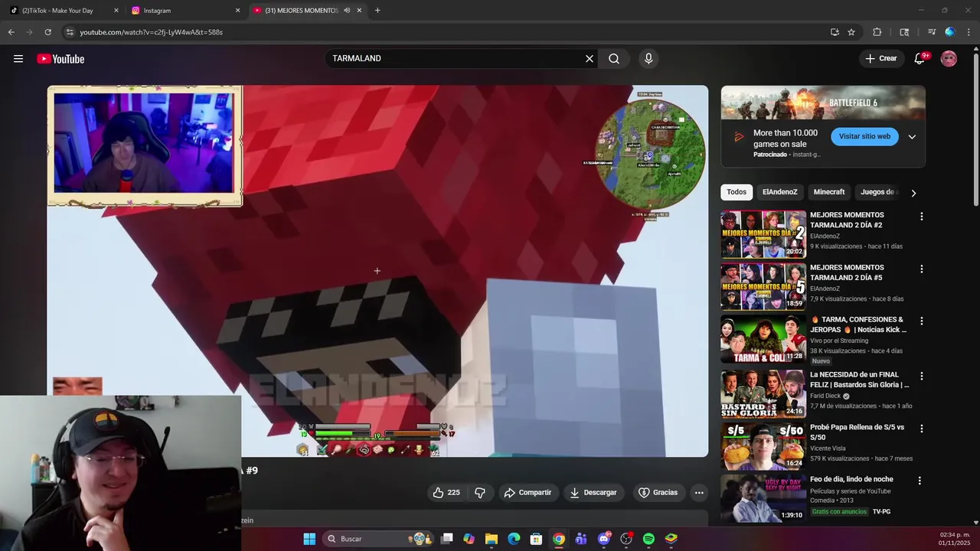Open options for Papa Rellena video
The image size is (980, 551).
click(x=921, y=429)
